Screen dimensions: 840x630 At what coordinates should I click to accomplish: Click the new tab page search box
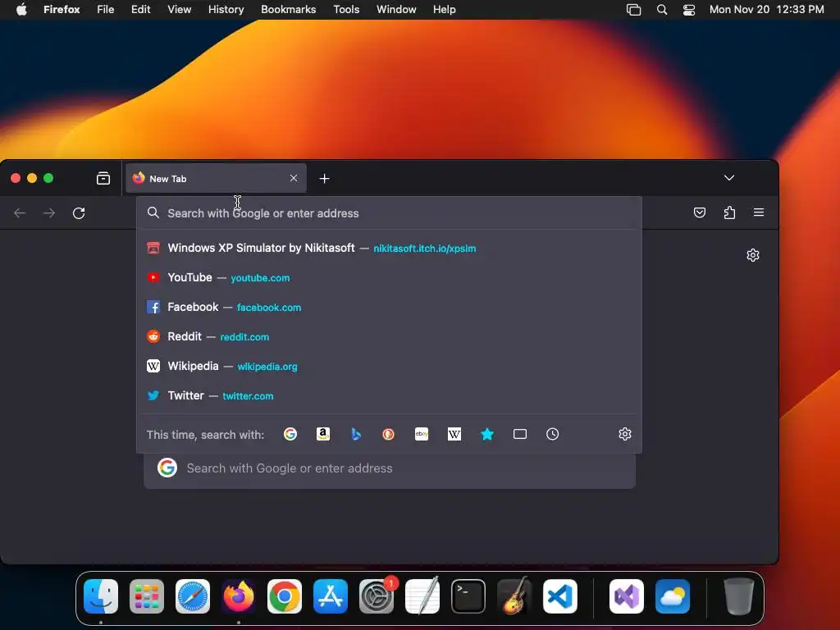click(390, 468)
